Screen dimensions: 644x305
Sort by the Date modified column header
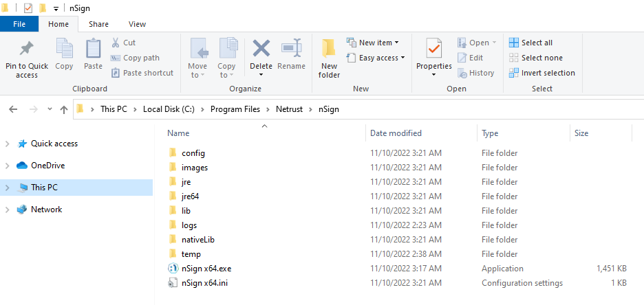pos(396,133)
